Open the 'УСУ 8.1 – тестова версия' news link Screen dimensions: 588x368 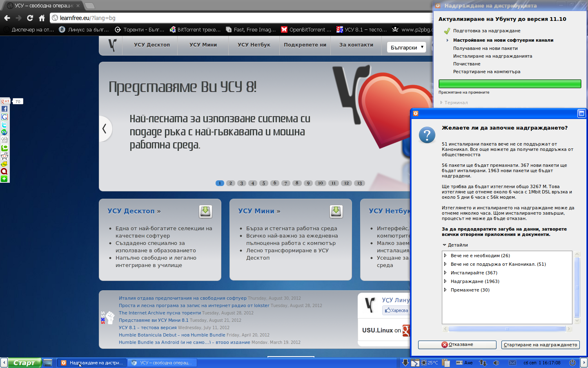(147, 328)
